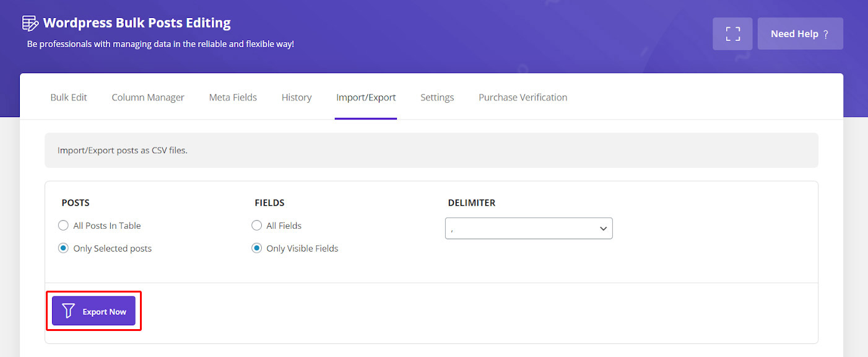Click the spreadsheet logo beside the title
The image size is (868, 357).
pyautogui.click(x=30, y=24)
